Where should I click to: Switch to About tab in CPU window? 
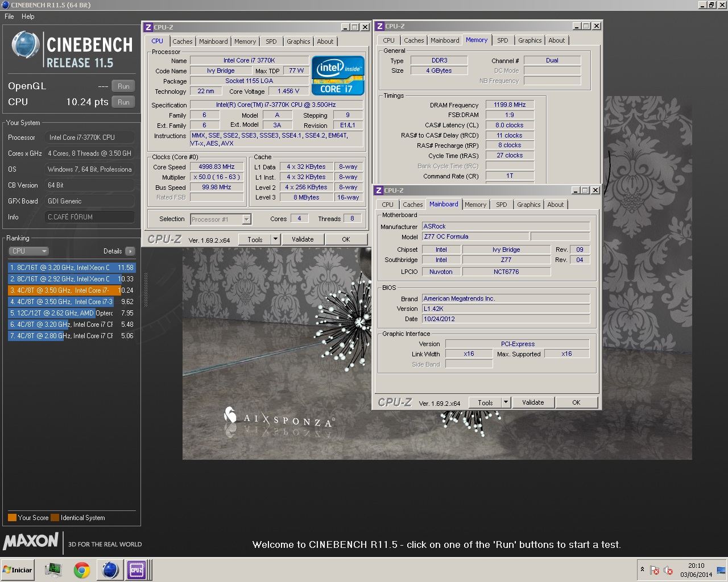click(x=325, y=41)
